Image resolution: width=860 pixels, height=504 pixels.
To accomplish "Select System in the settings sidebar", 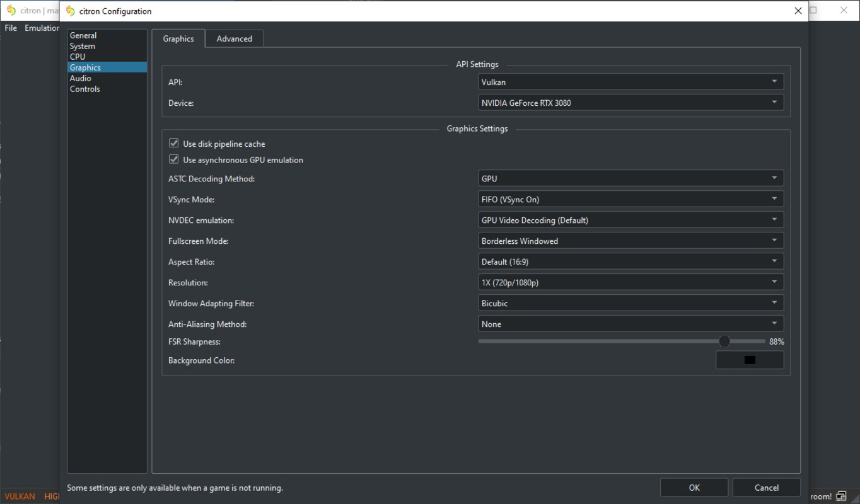I will pos(107,46).
